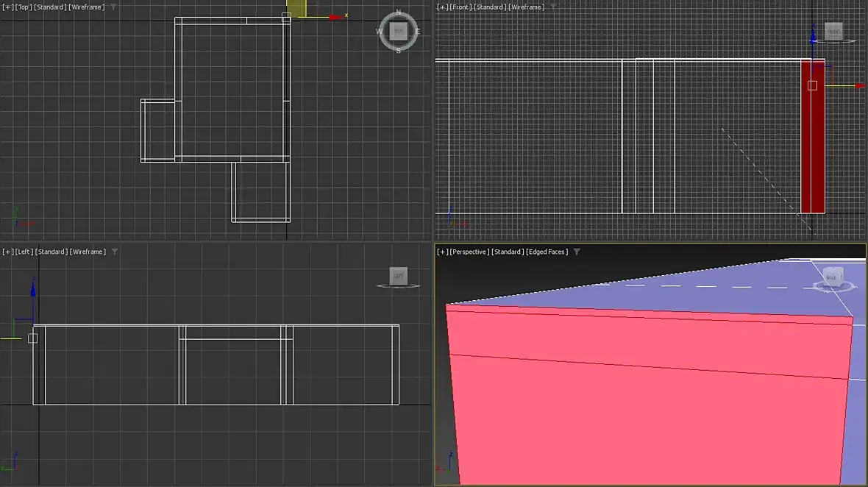Click the ViewCube in the Front viewport
The width and height of the screenshot is (868, 487).
click(833, 31)
